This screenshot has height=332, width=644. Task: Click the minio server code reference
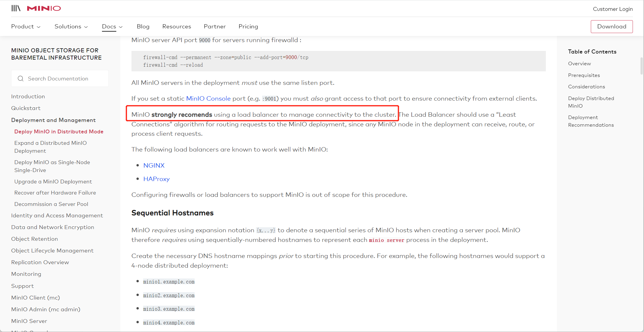click(x=387, y=240)
